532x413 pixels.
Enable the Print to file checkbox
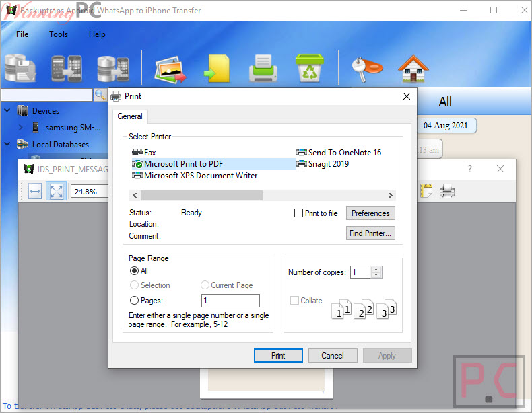(x=298, y=213)
